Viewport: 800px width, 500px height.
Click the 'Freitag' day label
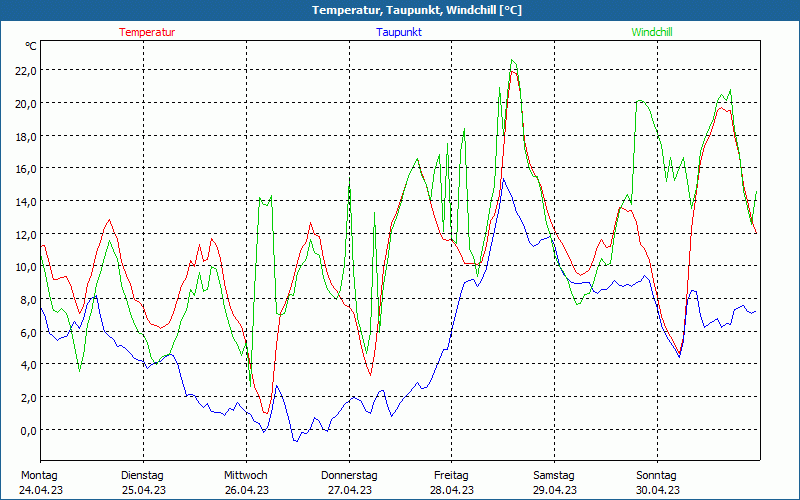point(451,476)
